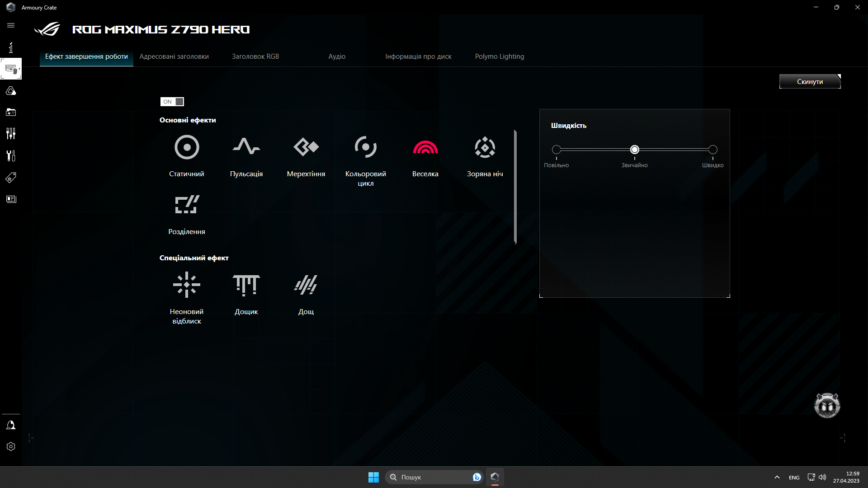
Task: Select the Дощ special effect
Action: pos(306,285)
